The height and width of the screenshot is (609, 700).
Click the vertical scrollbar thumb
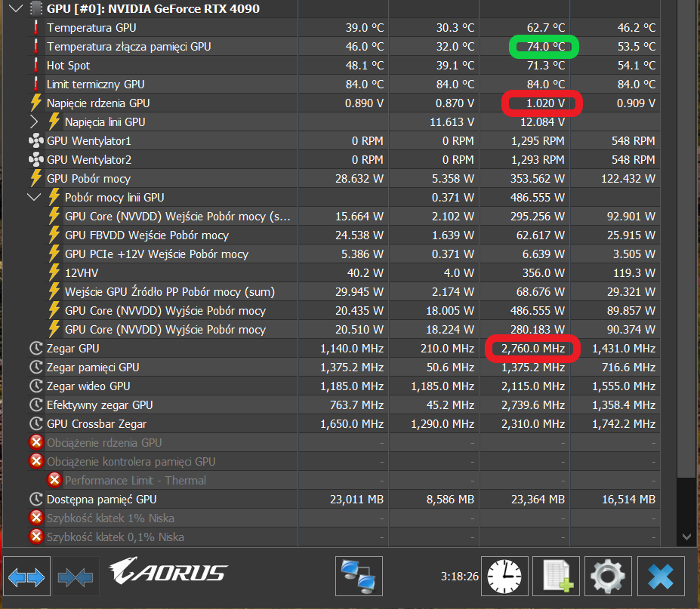pos(686,238)
